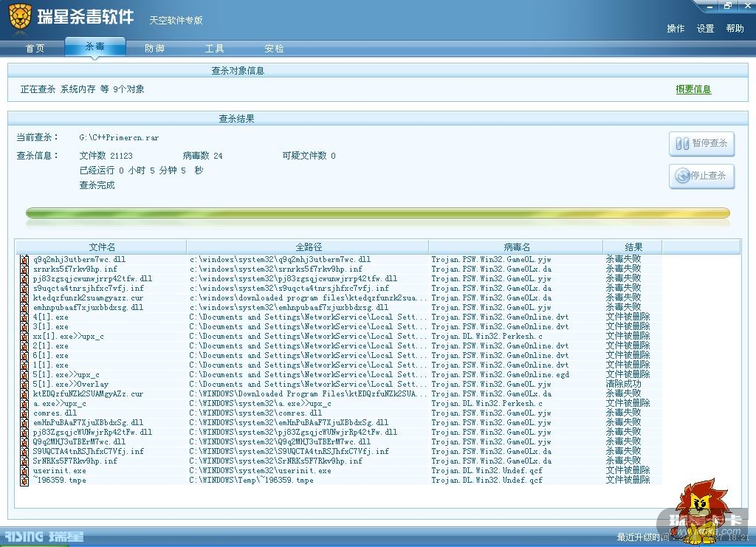
Task: Open the 帮助 help menu
Action: coord(735,29)
